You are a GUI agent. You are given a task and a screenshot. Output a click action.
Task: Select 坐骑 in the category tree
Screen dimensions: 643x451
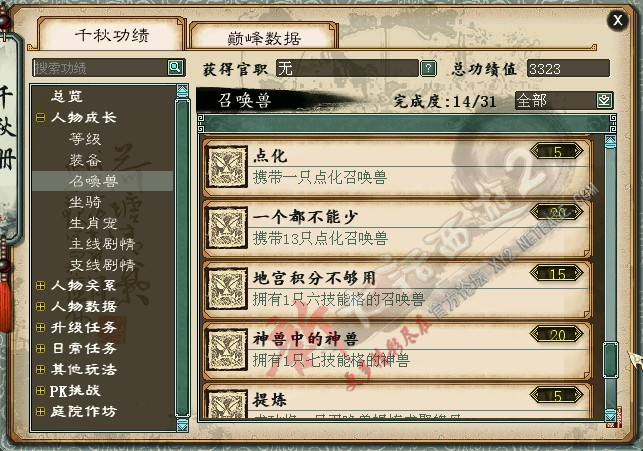point(85,202)
